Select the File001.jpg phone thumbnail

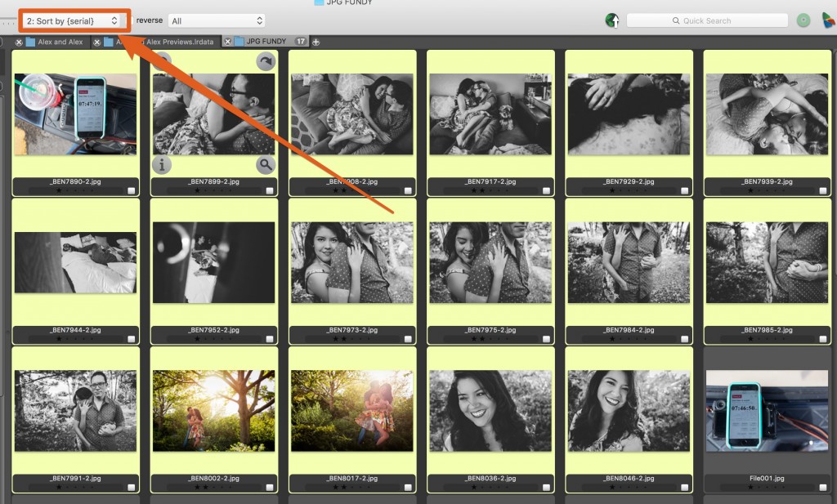click(x=767, y=411)
